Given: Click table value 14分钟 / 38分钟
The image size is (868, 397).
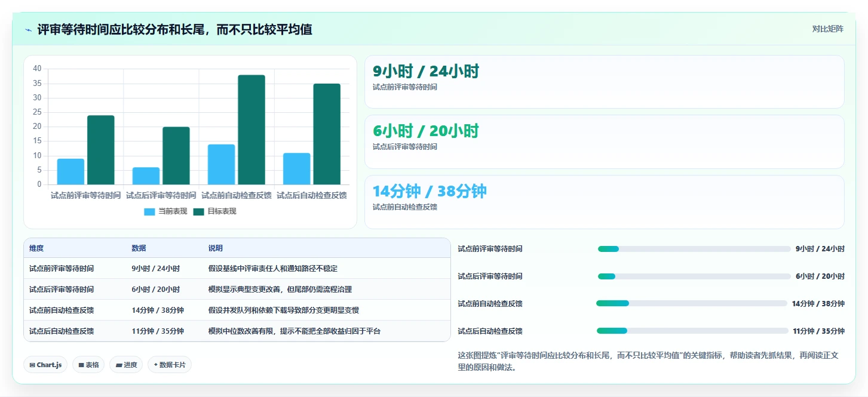Looking at the screenshot, I should [x=158, y=310].
